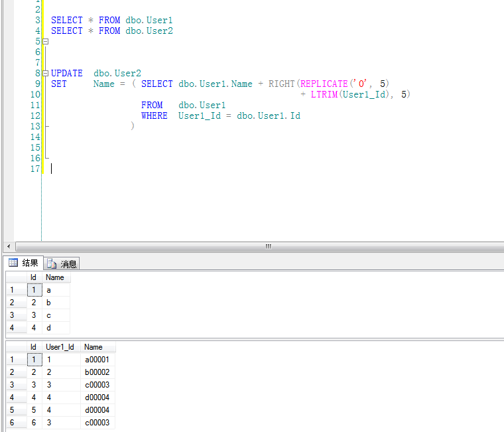Click the cell 'a00001' in the second grid
Screen dimensions: 504x432
coord(97,360)
